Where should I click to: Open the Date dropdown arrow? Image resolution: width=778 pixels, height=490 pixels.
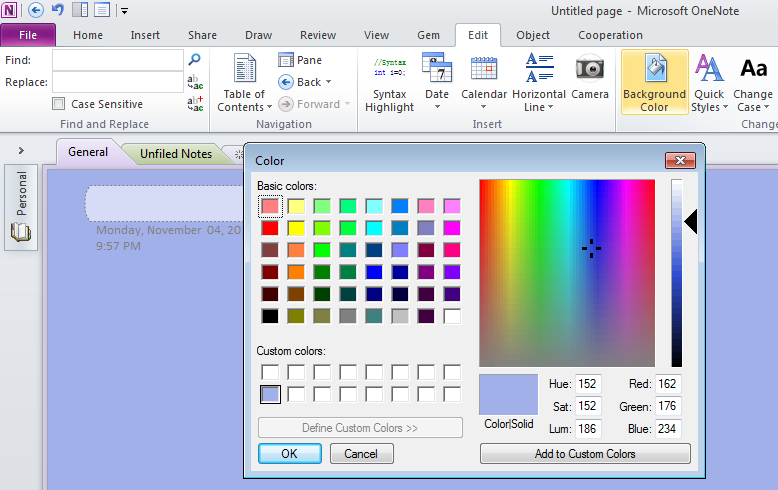coord(437,107)
